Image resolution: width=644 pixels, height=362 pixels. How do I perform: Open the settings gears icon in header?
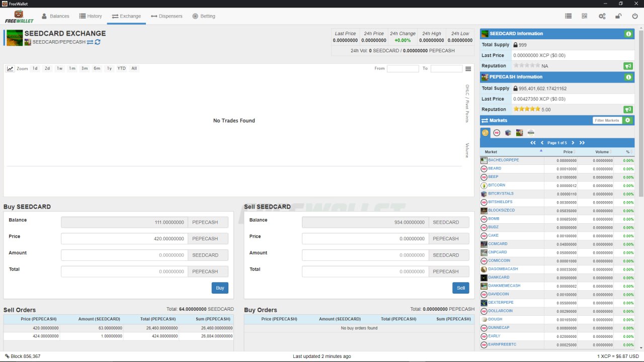[x=602, y=16]
